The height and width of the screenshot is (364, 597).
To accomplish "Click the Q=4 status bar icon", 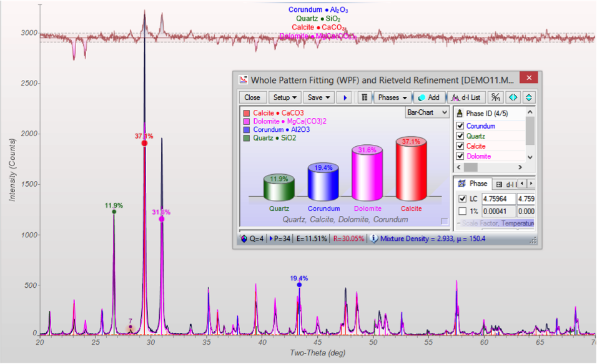I will (242, 239).
